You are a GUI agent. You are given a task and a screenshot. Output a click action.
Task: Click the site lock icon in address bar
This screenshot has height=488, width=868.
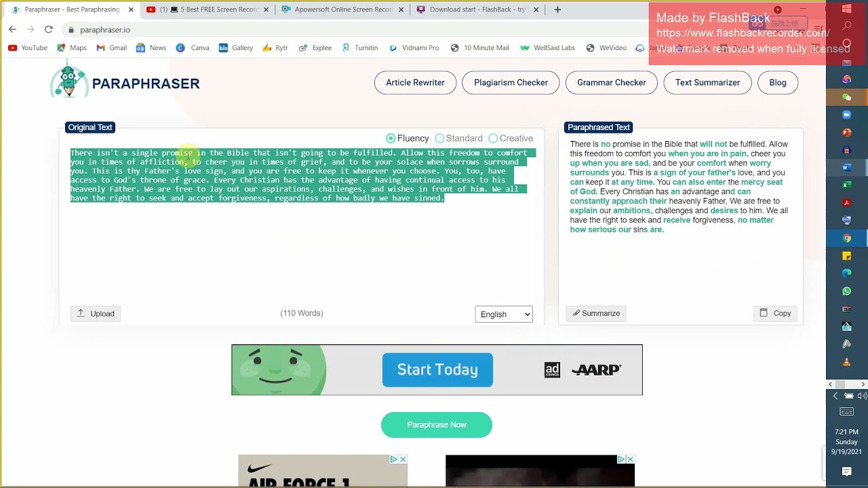point(71,30)
